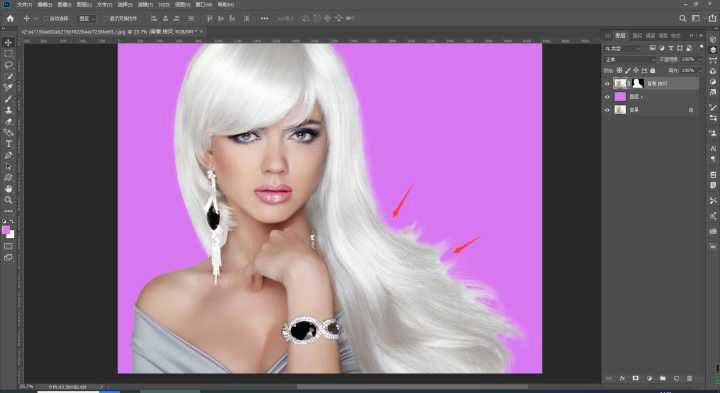Click the purple foreground color swatch
Viewport: 720px width, 393px height.
pyautogui.click(x=6, y=230)
